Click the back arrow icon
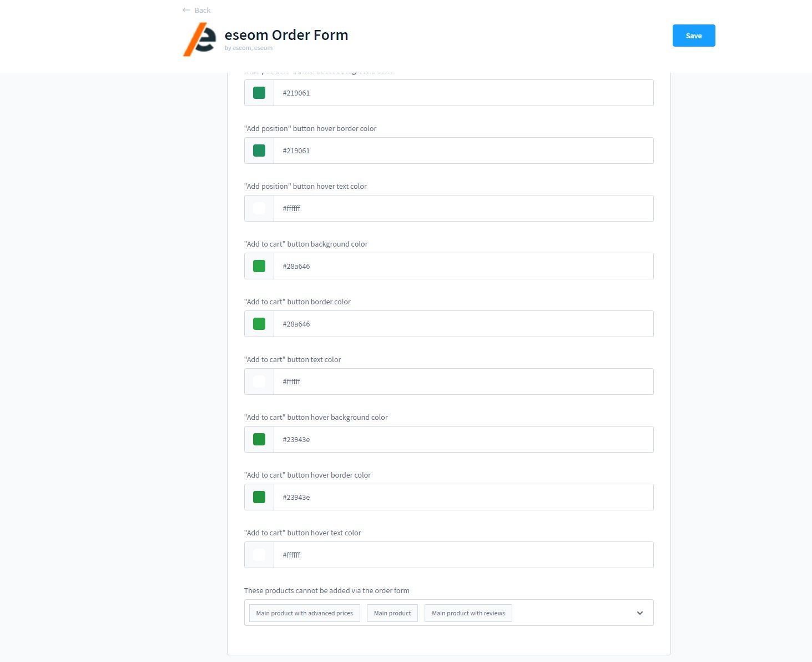 (x=186, y=10)
